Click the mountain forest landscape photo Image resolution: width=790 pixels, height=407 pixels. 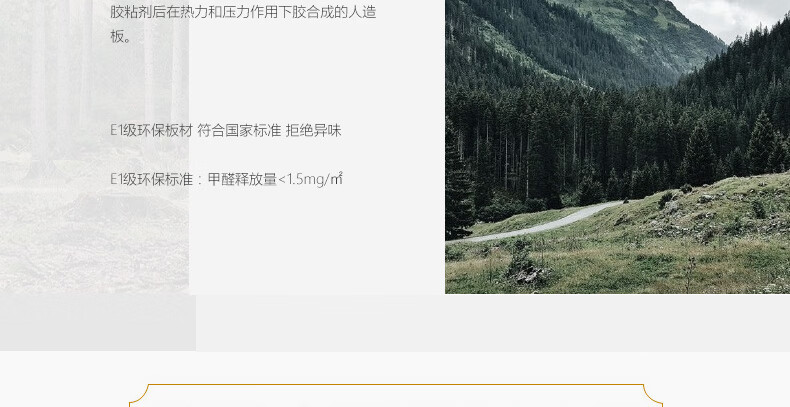pyautogui.click(x=617, y=147)
